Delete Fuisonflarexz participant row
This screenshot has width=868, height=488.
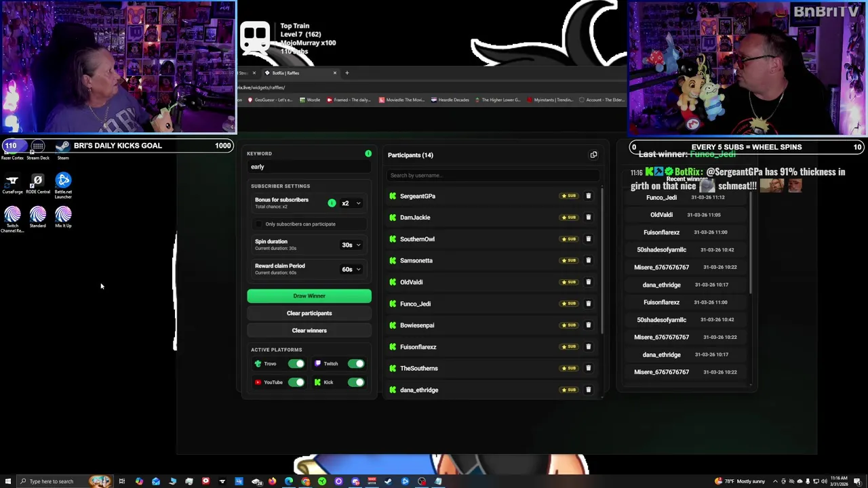588,346
